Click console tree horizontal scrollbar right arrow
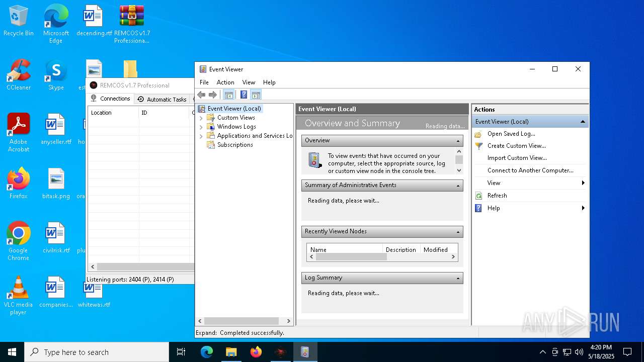 click(x=288, y=321)
